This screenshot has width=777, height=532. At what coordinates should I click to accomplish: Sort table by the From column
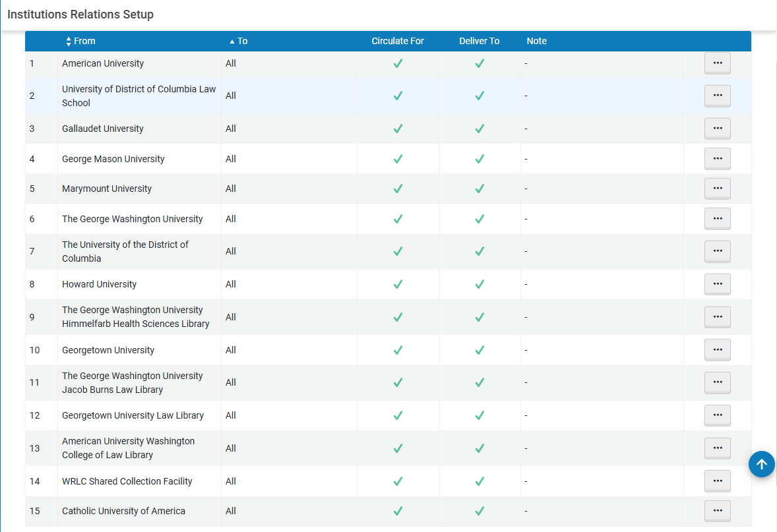[x=80, y=41]
